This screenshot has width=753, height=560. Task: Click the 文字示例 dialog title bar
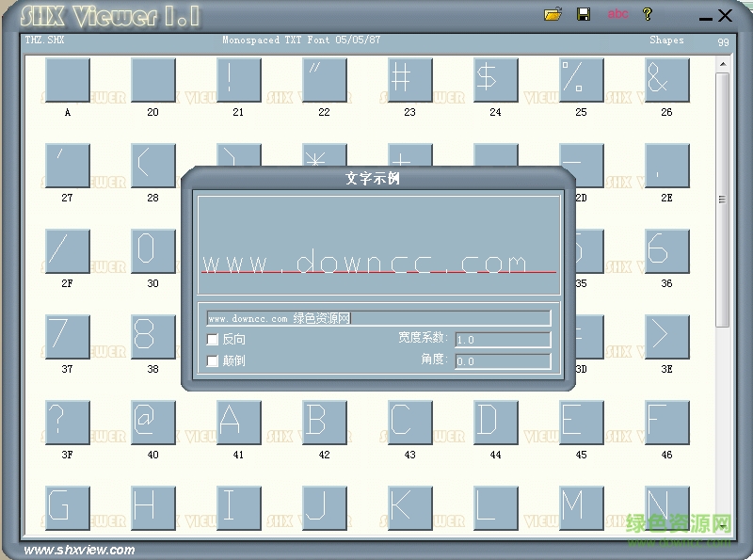coord(378,179)
